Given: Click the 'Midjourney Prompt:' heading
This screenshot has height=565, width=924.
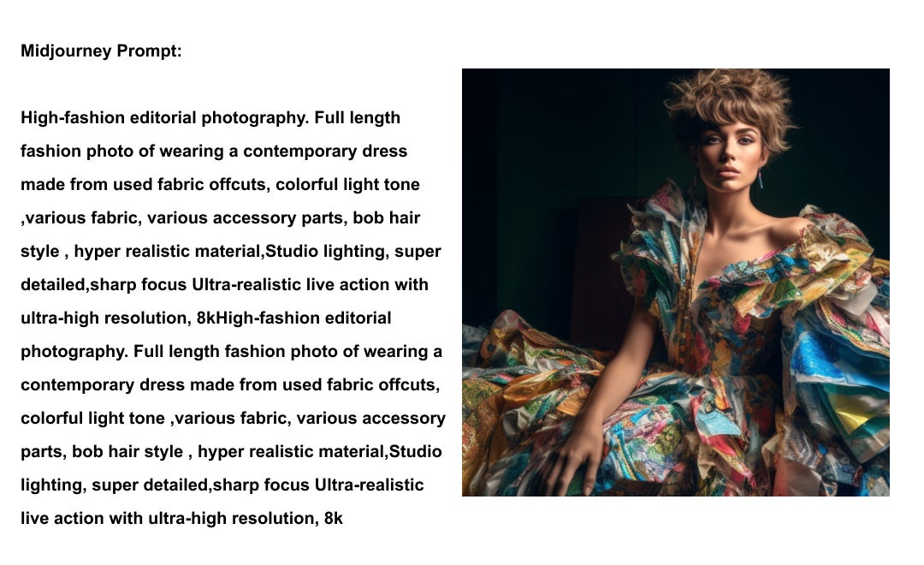Looking at the screenshot, I should pos(101,51).
